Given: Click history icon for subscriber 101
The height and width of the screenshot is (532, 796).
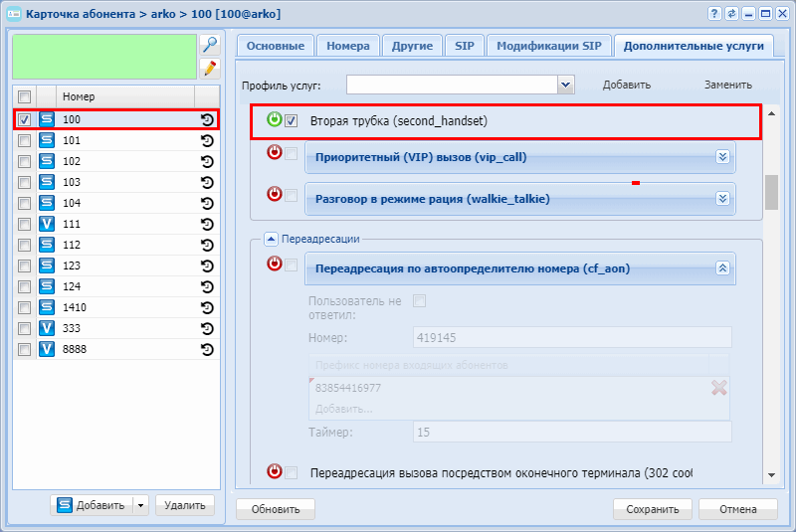Looking at the screenshot, I should (207, 140).
